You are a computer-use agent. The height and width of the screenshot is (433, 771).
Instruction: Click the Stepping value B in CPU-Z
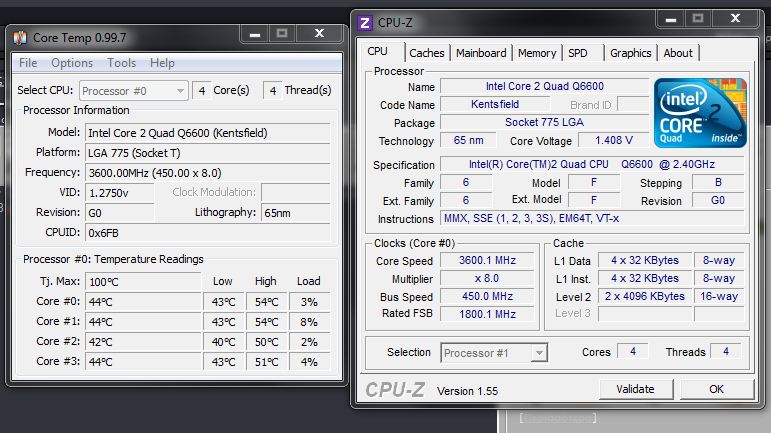pyautogui.click(x=718, y=182)
